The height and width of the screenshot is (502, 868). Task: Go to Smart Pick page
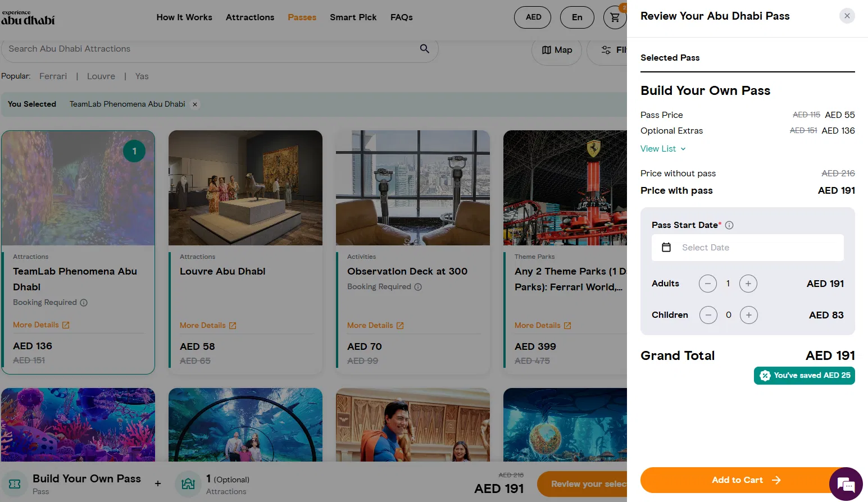tap(353, 17)
